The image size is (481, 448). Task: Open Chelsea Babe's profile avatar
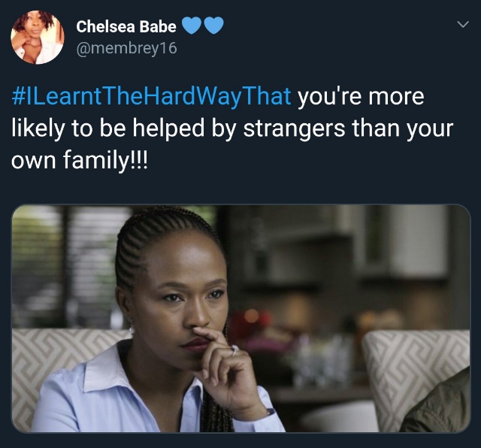tap(38, 37)
